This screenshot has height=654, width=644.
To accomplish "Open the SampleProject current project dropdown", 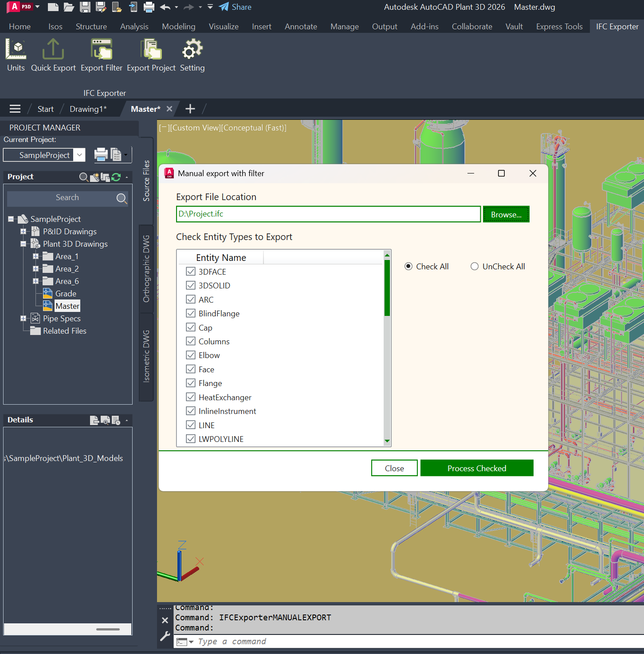I will pos(79,155).
